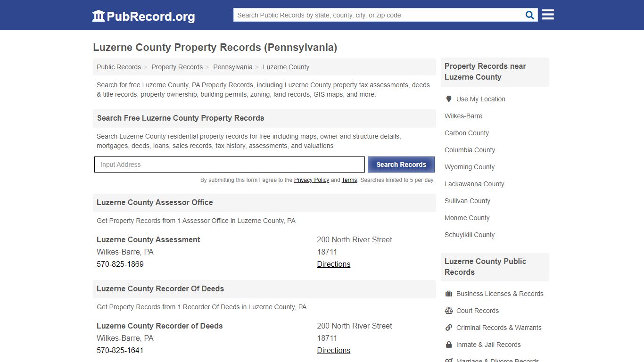Select Use My Location

pos(481,99)
